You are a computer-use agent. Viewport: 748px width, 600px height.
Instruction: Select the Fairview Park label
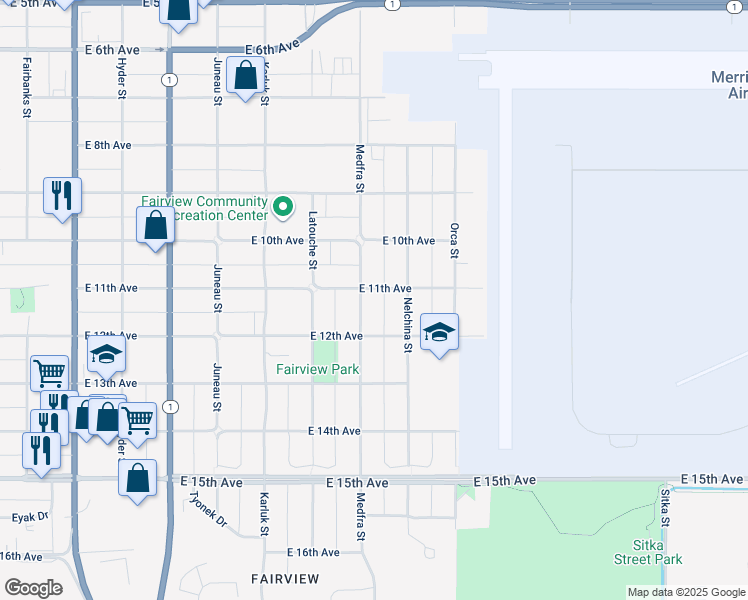coord(317,370)
